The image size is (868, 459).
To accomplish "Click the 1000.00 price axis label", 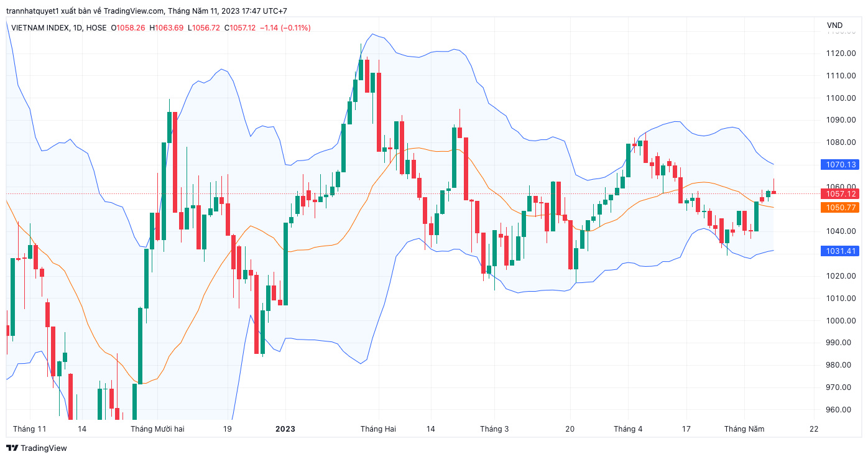I will 841,320.
